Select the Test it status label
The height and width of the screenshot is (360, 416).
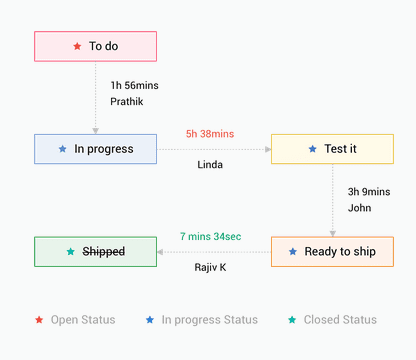(340, 149)
